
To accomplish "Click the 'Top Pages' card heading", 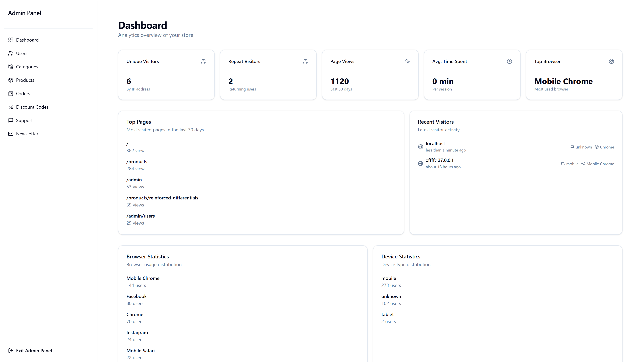I will coord(139,122).
